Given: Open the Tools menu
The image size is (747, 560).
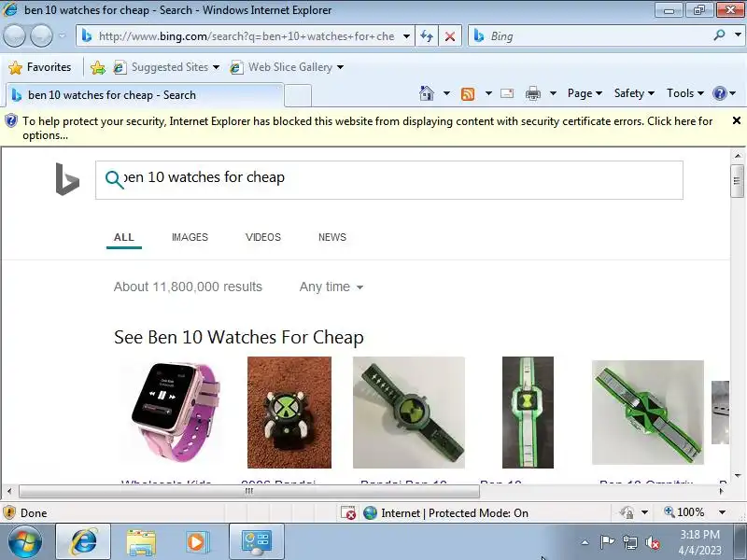Looking at the screenshot, I should coord(684,93).
